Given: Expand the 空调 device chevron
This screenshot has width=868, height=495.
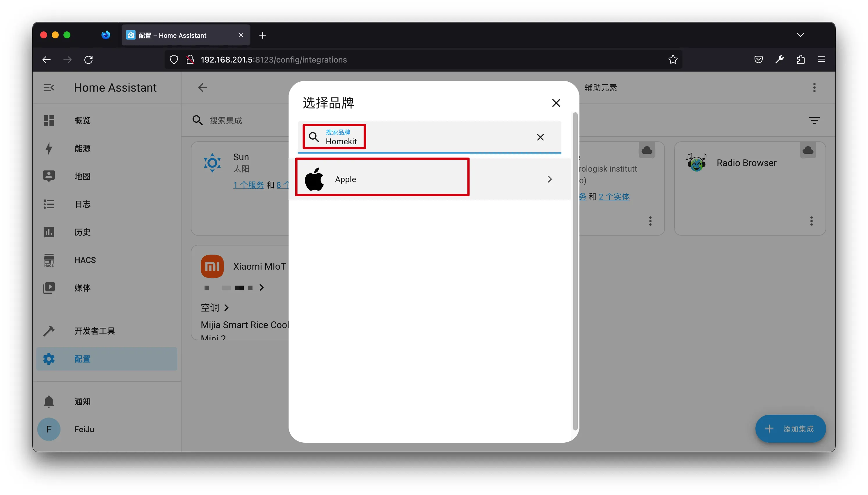Looking at the screenshot, I should (226, 308).
